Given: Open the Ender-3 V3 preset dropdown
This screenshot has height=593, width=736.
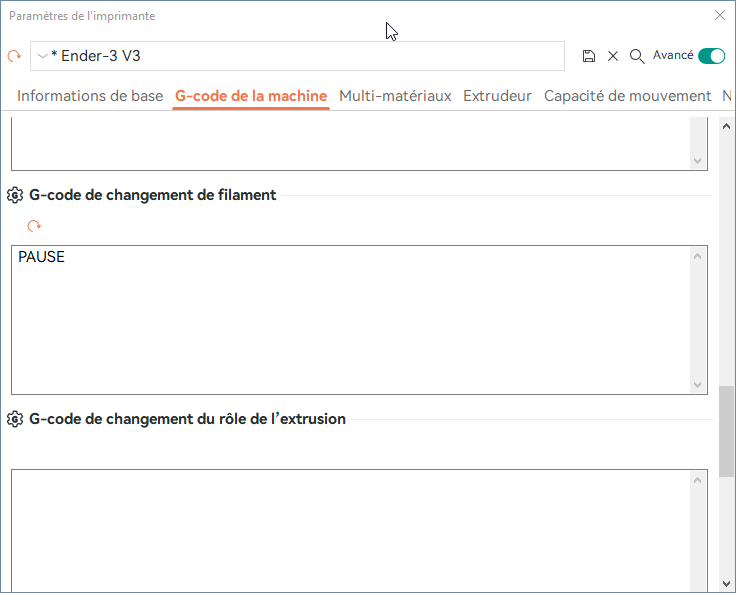Looking at the screenshot, I should [42, 57].
